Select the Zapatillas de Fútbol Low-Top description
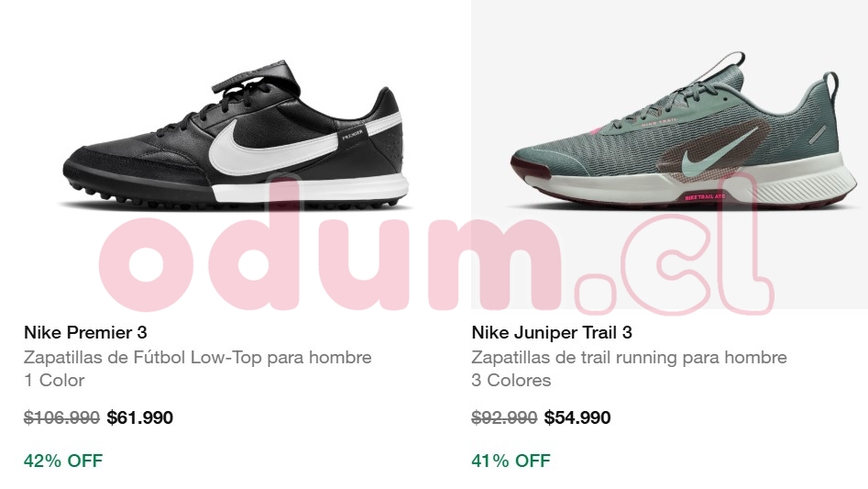868x489 pixels. (x=198, y=357)
